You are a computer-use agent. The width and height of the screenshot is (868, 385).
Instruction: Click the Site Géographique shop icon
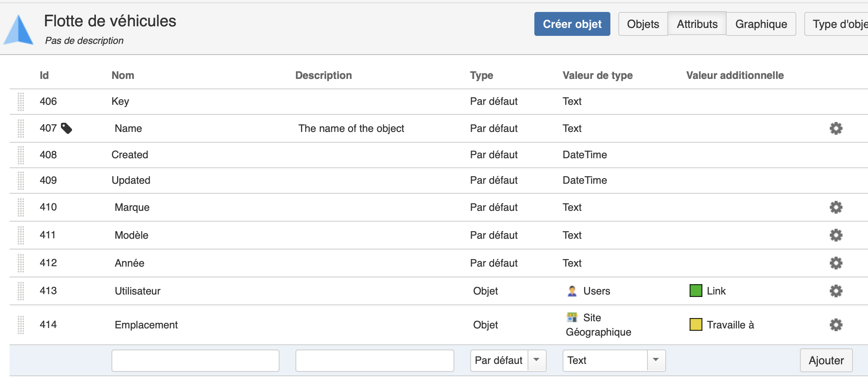[x=572, y=317]
